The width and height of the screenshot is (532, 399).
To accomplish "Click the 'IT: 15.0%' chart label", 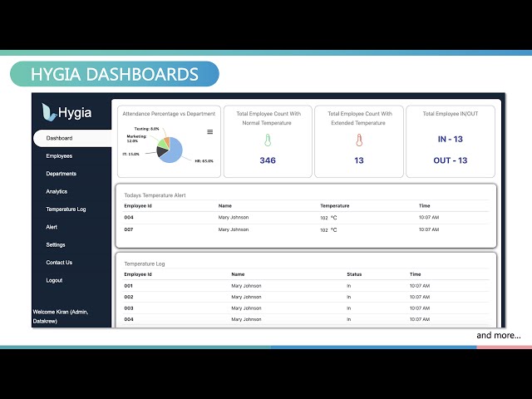I will tap(131, 154).
